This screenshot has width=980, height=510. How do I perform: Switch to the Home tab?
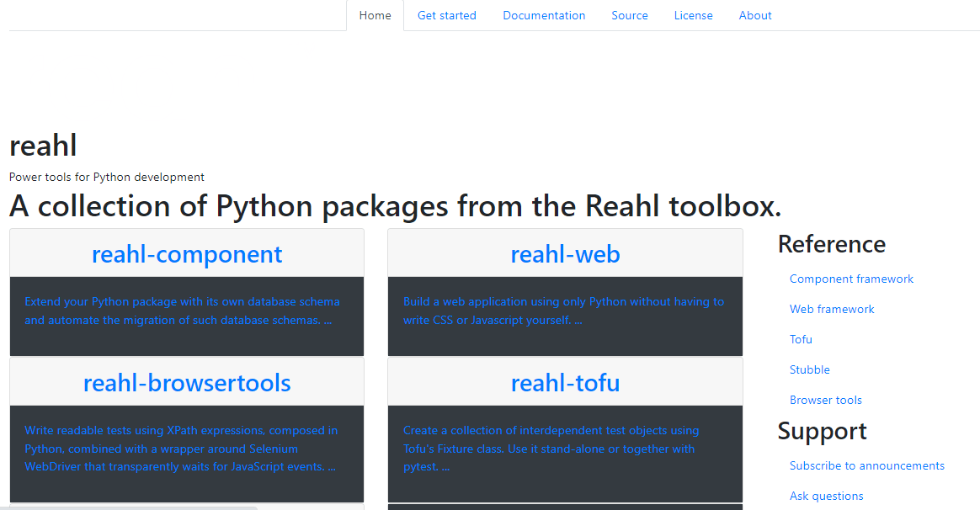point(375,15)
